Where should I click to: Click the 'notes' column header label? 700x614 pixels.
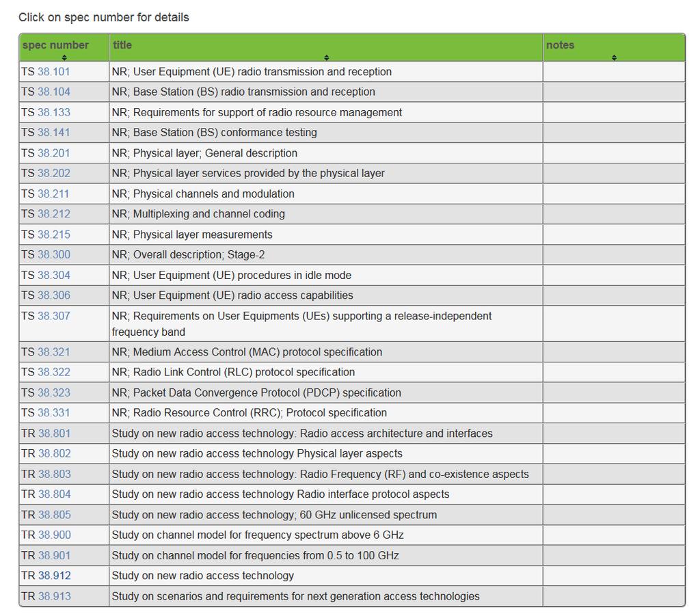pyautogui.click(x=561, y=44)
